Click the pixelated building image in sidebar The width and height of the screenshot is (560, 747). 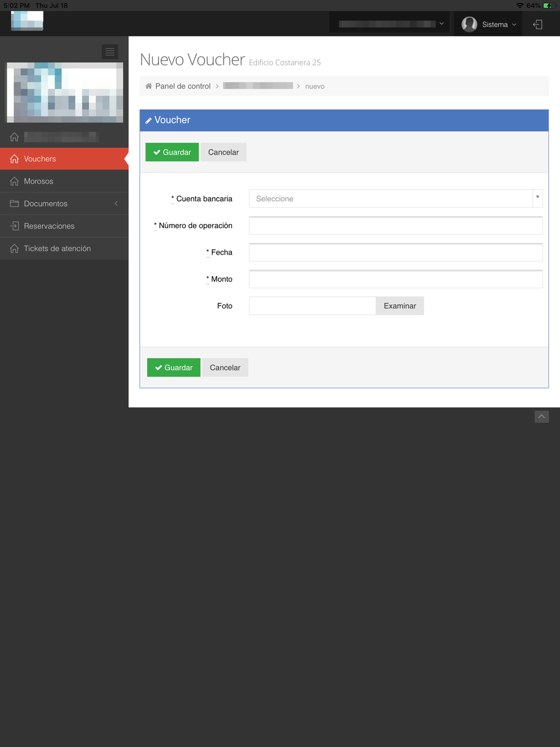pos(64,92)
